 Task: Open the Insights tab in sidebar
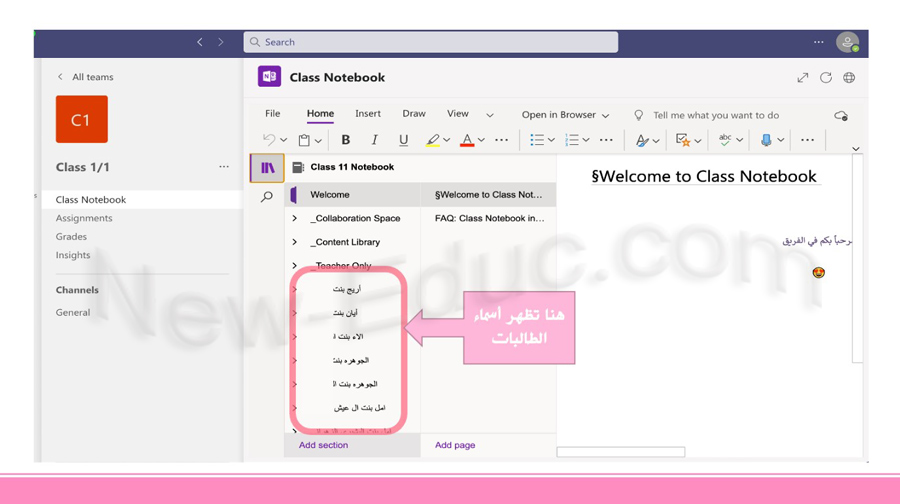click(x=73, y=255)
